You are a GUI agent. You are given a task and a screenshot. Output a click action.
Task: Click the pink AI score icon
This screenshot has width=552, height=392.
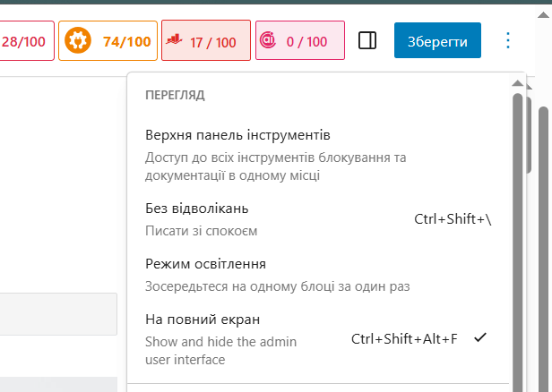tap(267, 41)
